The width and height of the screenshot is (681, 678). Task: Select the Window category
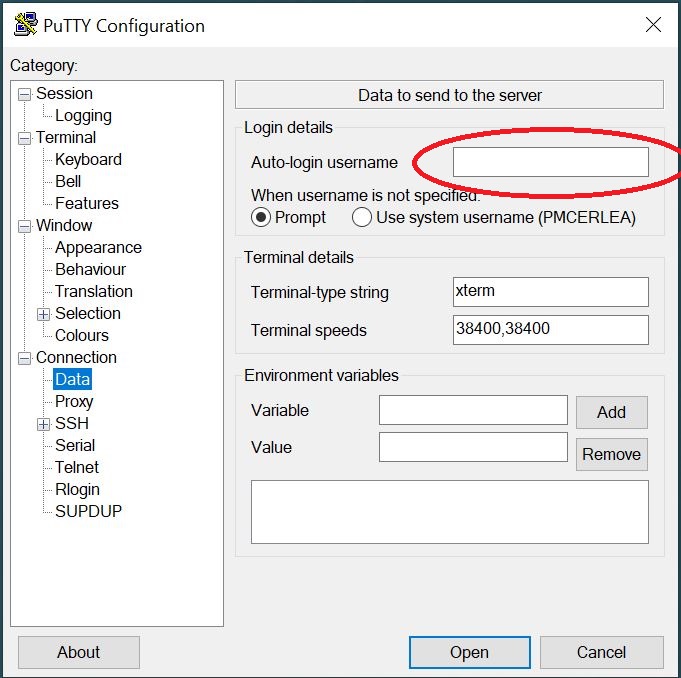(x=64, y=225)
